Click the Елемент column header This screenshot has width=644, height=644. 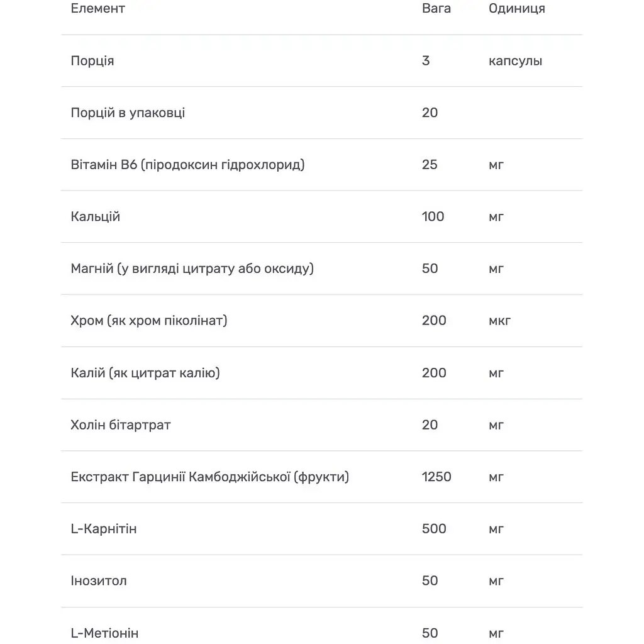(98, 9)
